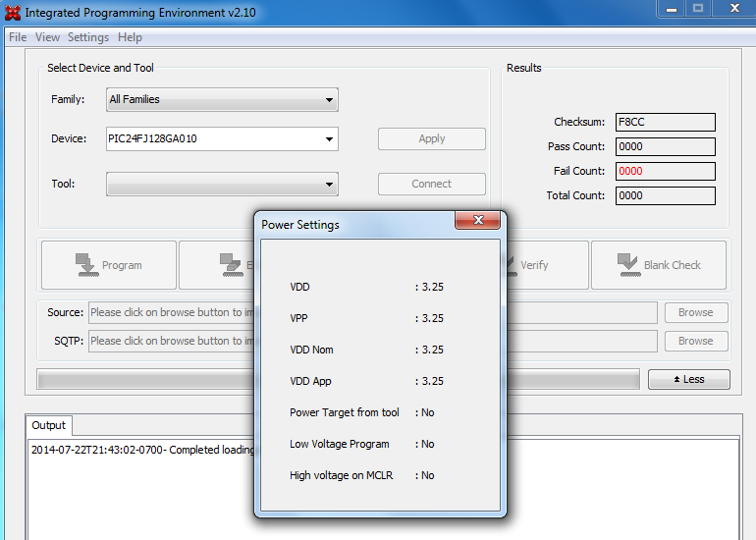This screenshot has height=540, width=756.
Task: Close the Integrated Programming Environment window
Action: pyautogui.click(x=734, y=8)
